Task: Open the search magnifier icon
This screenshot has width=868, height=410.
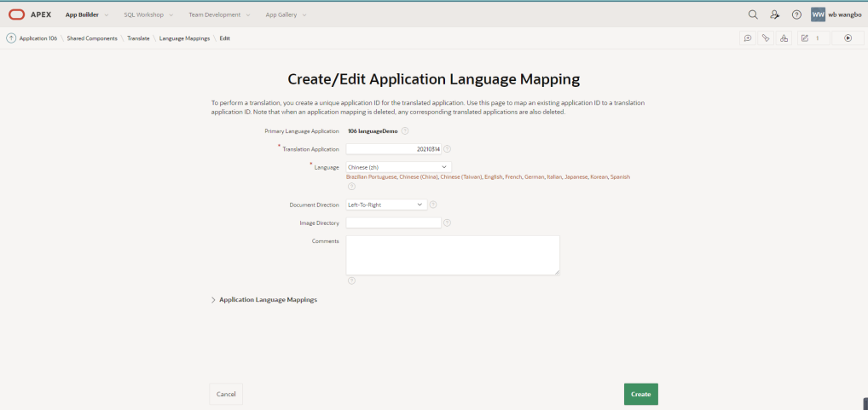Action: (x=753, y=15)
